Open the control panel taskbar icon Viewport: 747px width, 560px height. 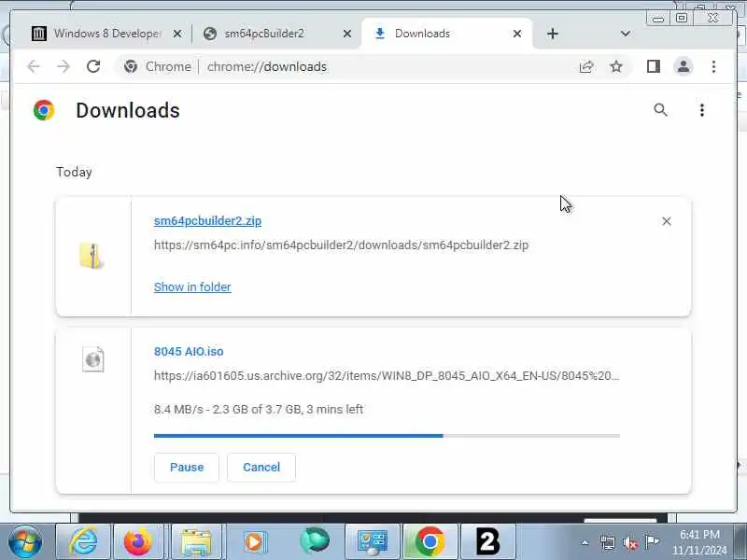pos(373,541)
